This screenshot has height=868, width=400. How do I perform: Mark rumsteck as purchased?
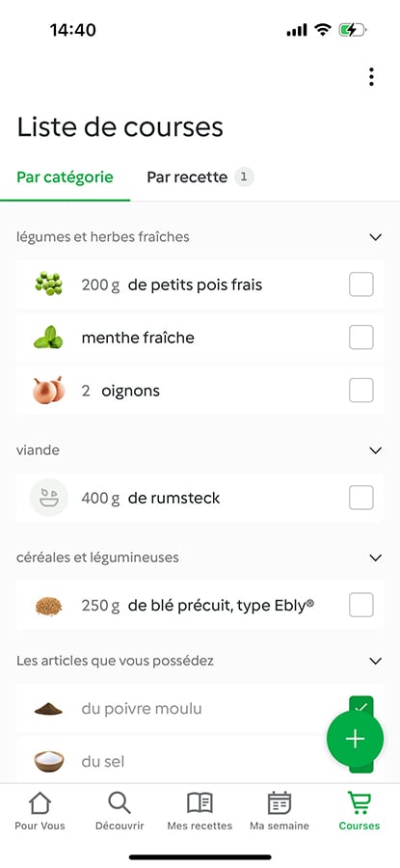tap(361, 498)
